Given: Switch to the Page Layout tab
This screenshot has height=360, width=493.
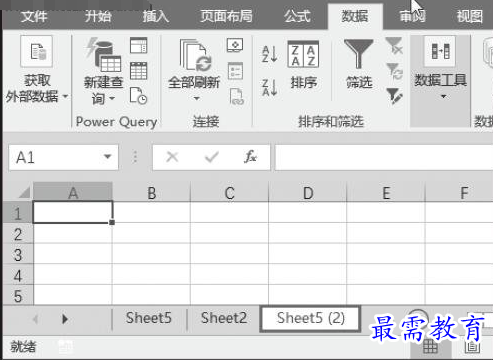Looking at the screenshot, I should [x=226, y=16].
